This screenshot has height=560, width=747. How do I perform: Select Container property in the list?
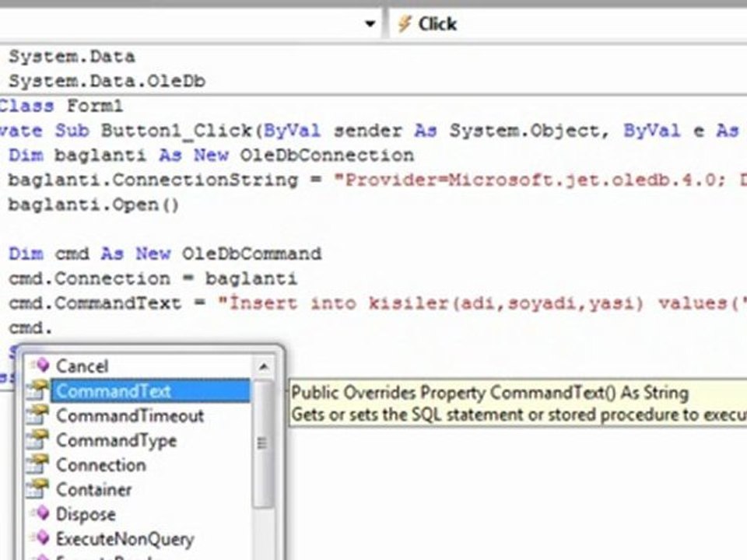click(94, 489)
